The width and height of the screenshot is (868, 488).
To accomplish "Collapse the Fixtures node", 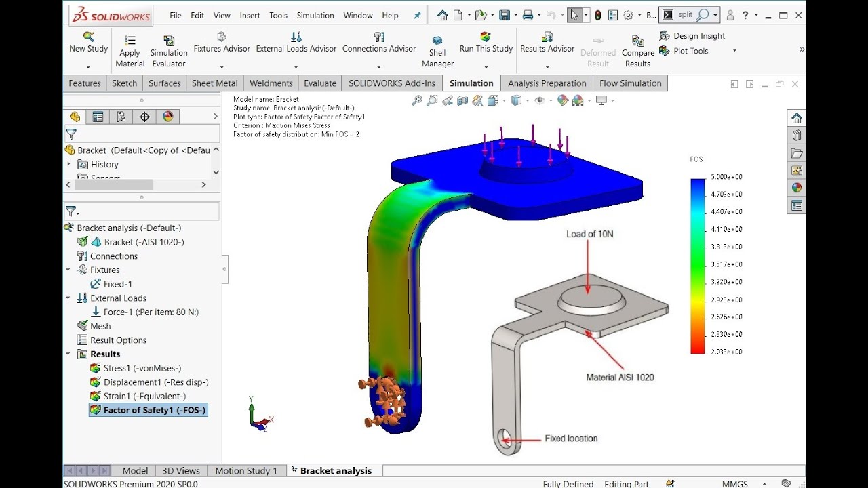I will click(x=68, y=270).
